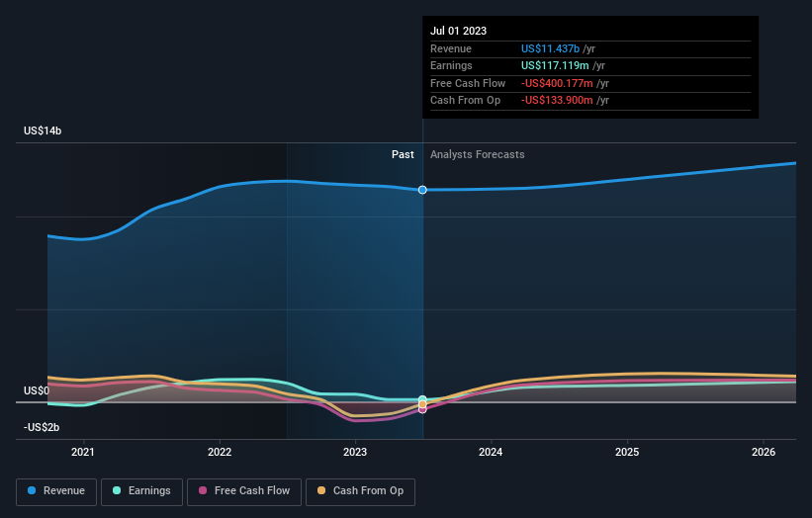Click the Analysts Forecasts label
812x518 pixels.
pyautogui.click(x=478, y=155)
